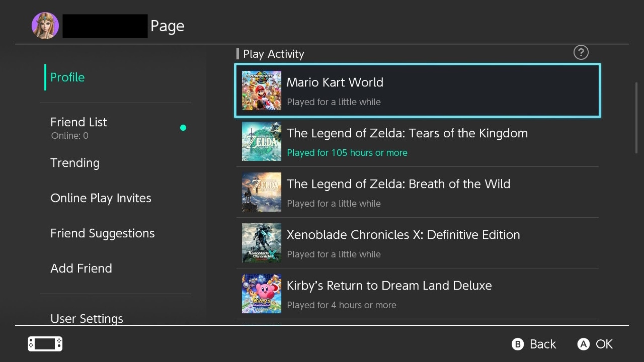Click the A button icon
The image size is (644, 362).
(583, 344)
